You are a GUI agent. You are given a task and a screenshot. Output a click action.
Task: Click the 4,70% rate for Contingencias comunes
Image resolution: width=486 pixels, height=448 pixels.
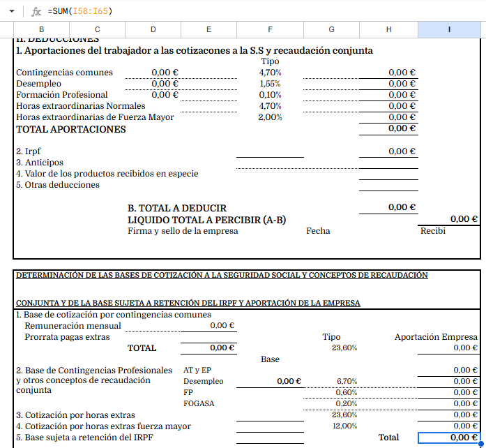click(x=271, y=73)
